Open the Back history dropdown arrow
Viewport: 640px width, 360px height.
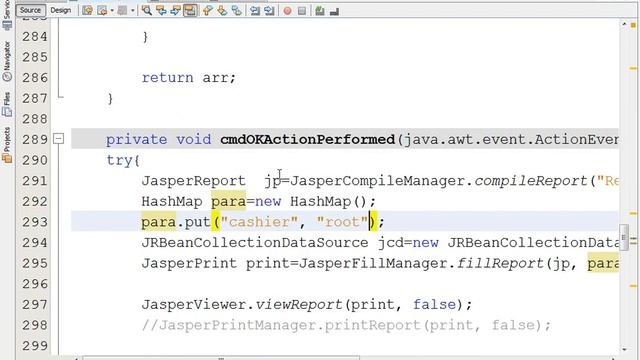pyautogui.click(x=112, y=11)
